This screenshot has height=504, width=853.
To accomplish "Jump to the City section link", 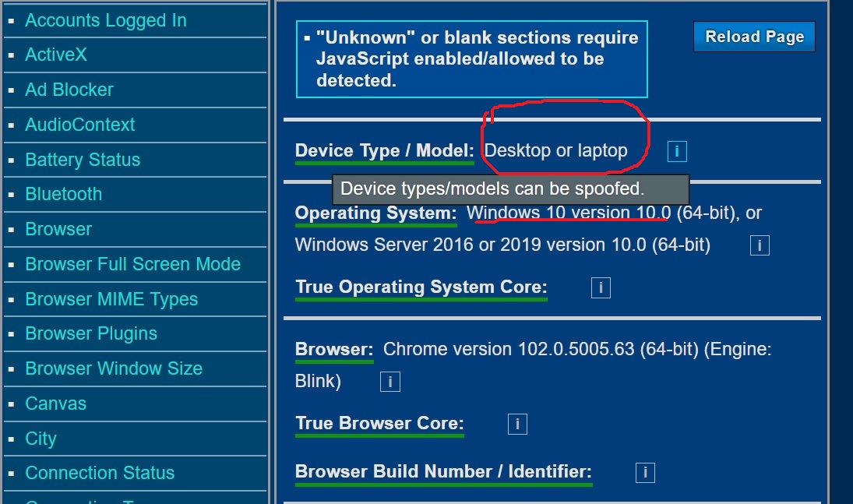I will tap(41, 438).
